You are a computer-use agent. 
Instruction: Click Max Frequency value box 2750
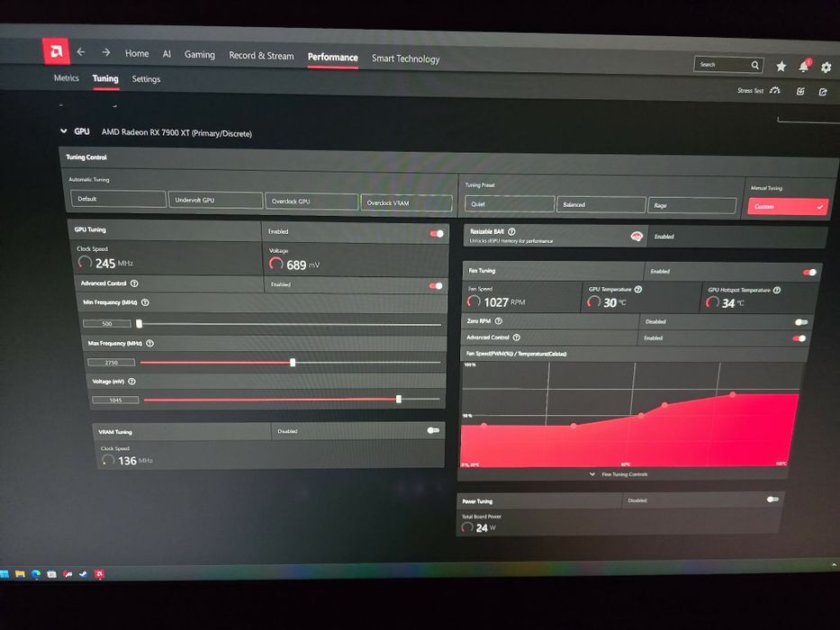(112, 363)
